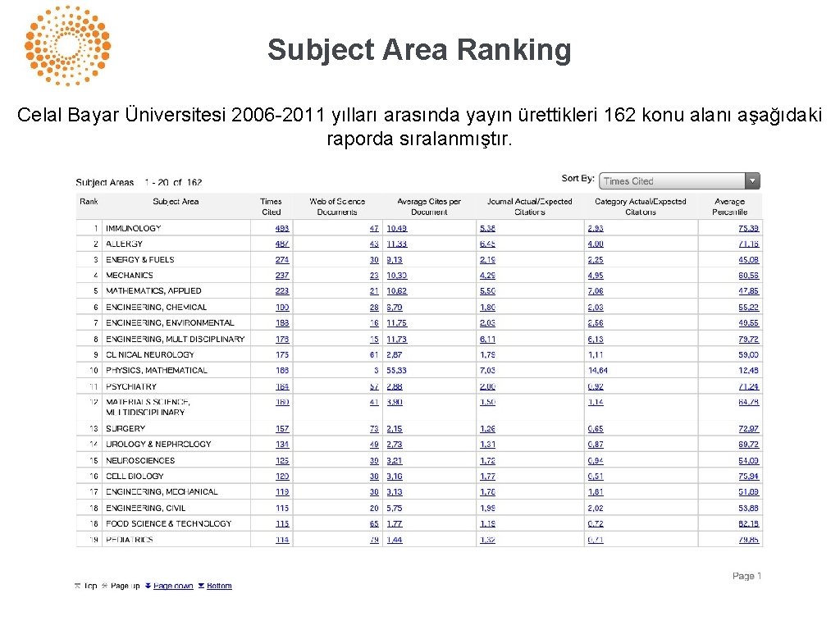The image size is (840, 630).
Task: Click the Category Actual/Expected Citations header
Action: click(x=640, y=206)
